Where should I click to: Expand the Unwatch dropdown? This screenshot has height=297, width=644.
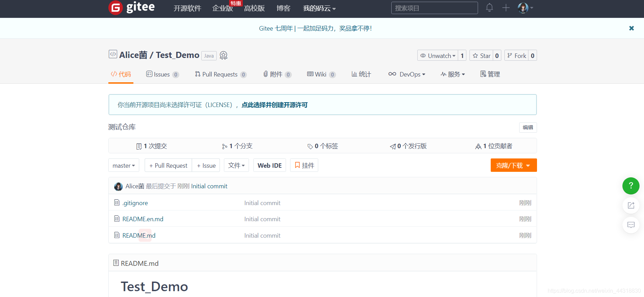tap(438, 56)
